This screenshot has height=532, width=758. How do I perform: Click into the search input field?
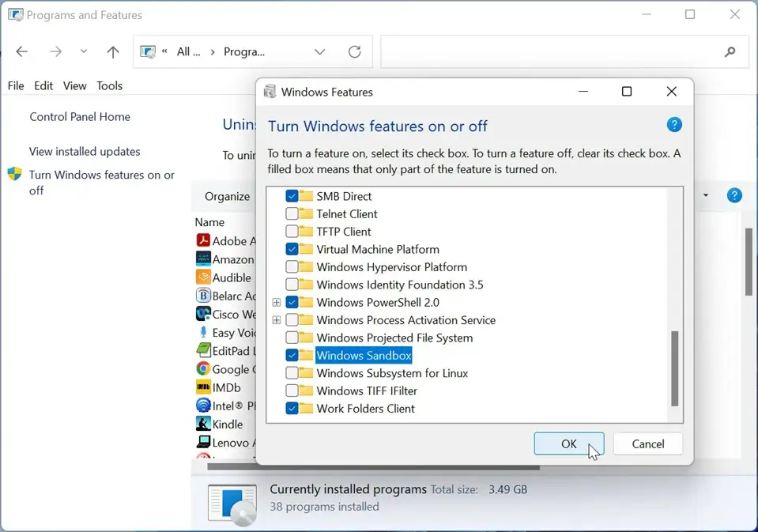click(551, 51)
